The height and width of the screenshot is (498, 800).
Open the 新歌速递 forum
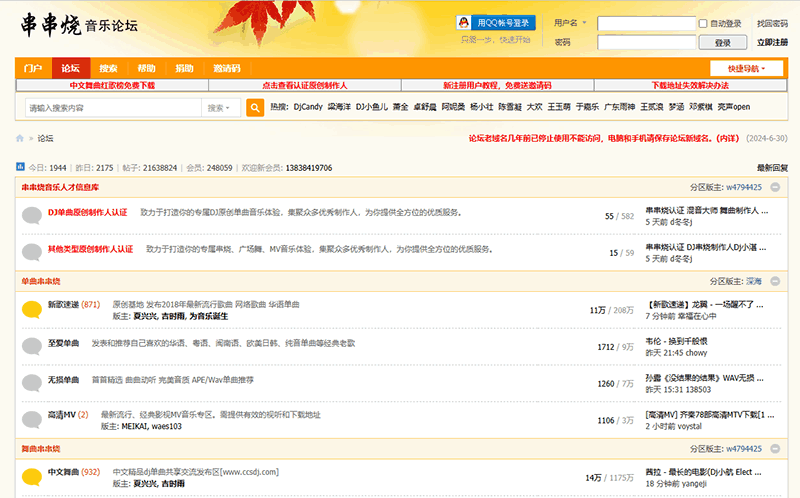point(63,305)
